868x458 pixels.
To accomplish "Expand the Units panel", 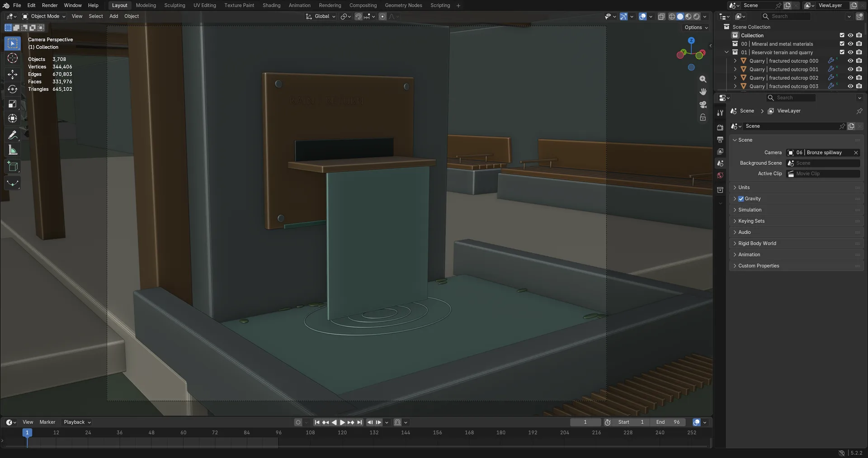I will [x=796, y=188].
